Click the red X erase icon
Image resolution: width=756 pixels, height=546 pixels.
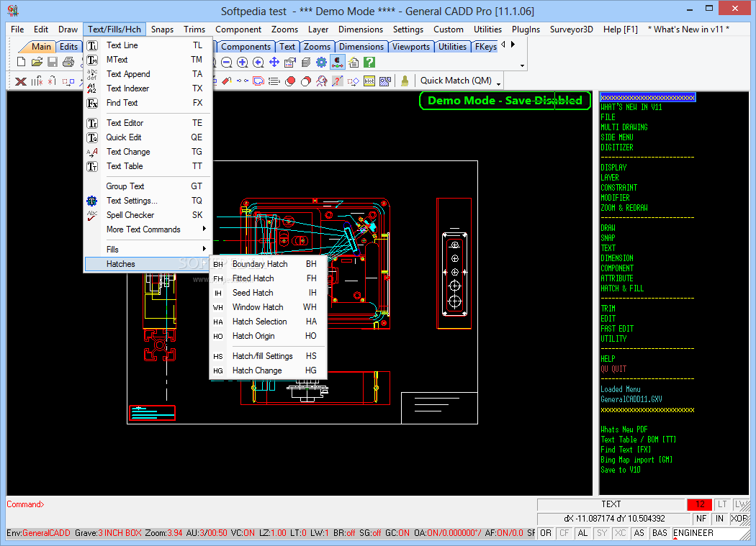click(x=21, y=81)
